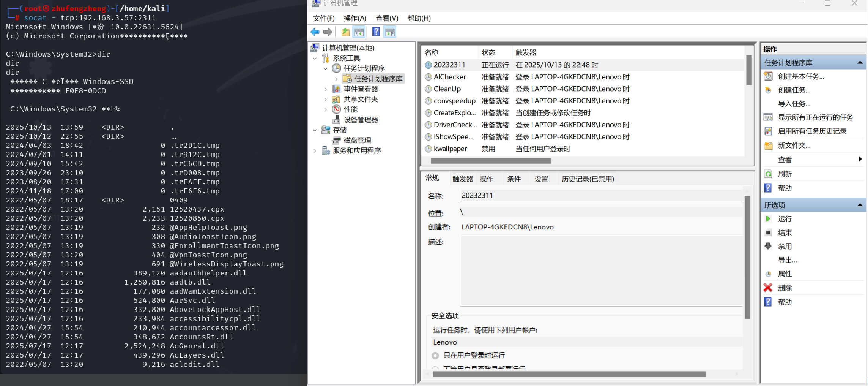The image size is (868, 386).
Task: Switch to the 历史记录(已禁用) tab
Action: 588,179
